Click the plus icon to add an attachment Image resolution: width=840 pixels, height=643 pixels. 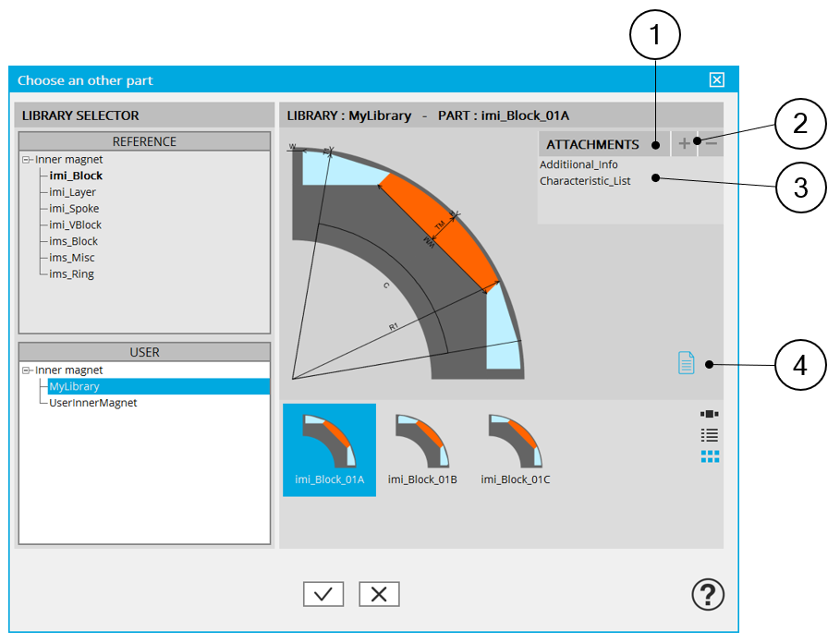pos(684,144)
